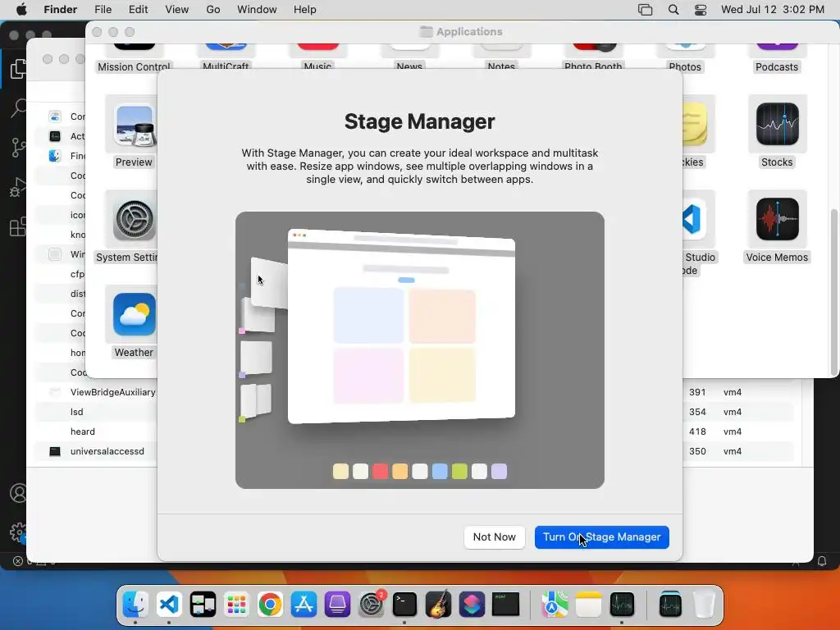Screen dimensions: 840x630
Task: Click the Stage Manager preview illustration
Action: [419, 349]
